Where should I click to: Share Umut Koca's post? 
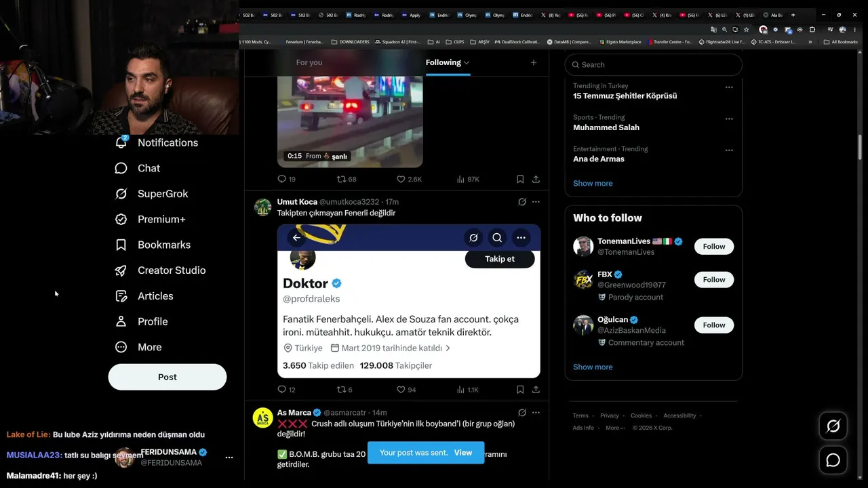(x=536, y=390)
